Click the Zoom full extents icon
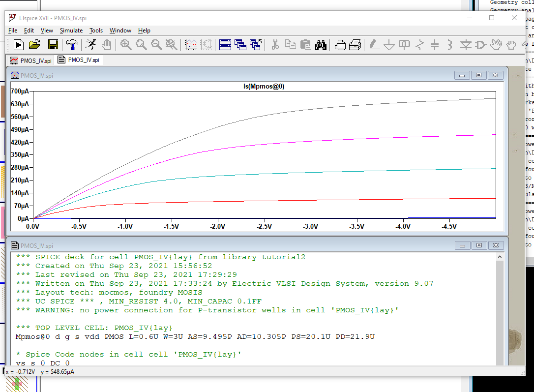Image resolution: width=534 pixels, height=392 pixels. pyautogui.click(x=171, y=45)
